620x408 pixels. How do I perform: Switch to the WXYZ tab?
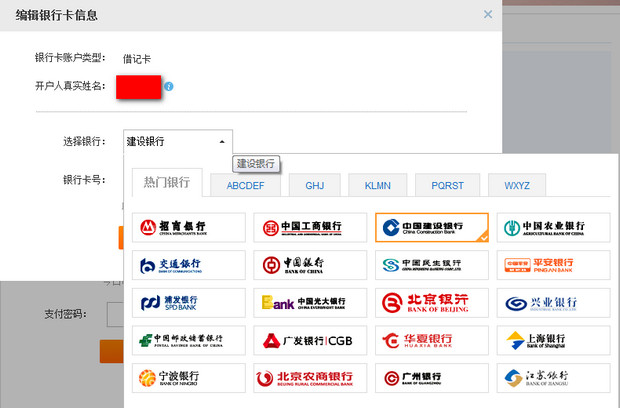pyautogui.click(x=517, y=185)
